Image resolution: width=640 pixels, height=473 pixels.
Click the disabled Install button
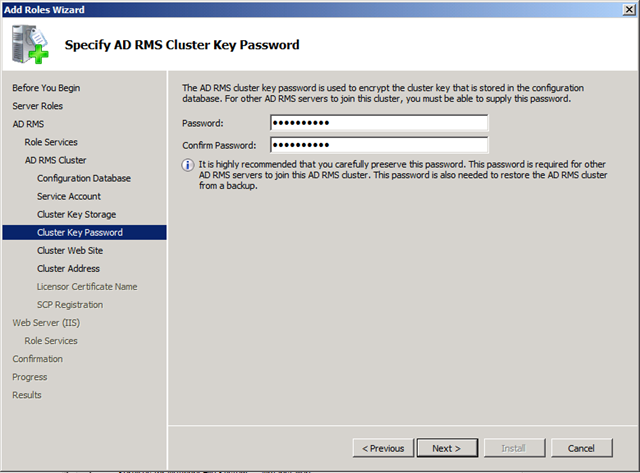514,448
